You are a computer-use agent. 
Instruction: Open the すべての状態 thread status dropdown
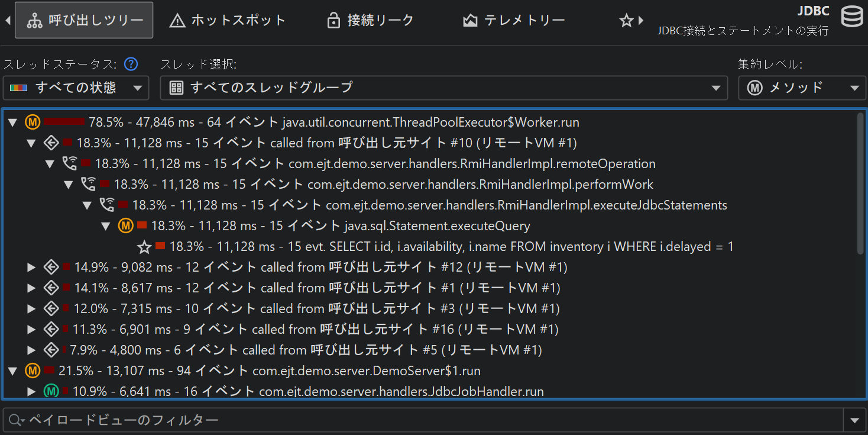point(76,88)
